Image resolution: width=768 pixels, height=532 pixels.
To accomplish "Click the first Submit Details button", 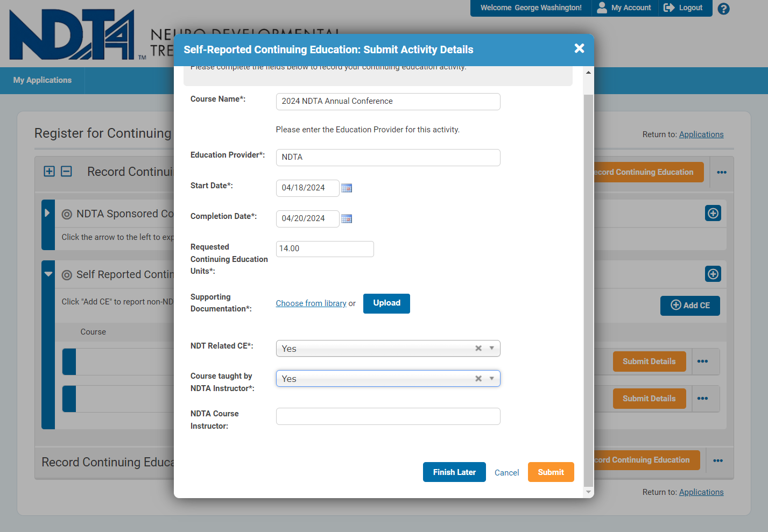I will (649, 361).
